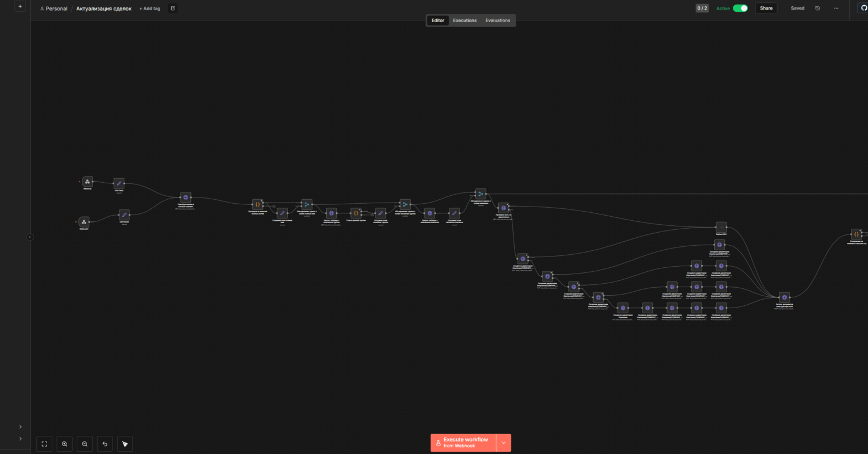The image size is (868, 454).
Task: Expand the left sidebar using its edge arrow
Action: (30, 237)
